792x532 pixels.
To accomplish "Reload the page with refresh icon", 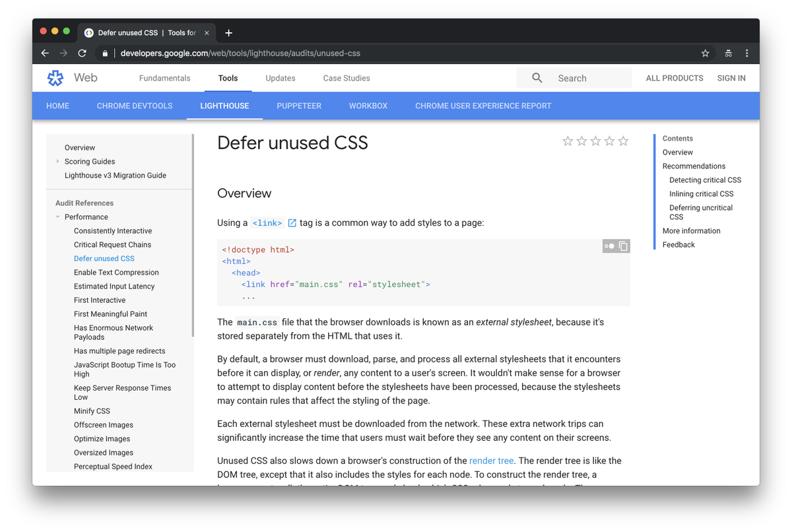I will pos(82,53).
